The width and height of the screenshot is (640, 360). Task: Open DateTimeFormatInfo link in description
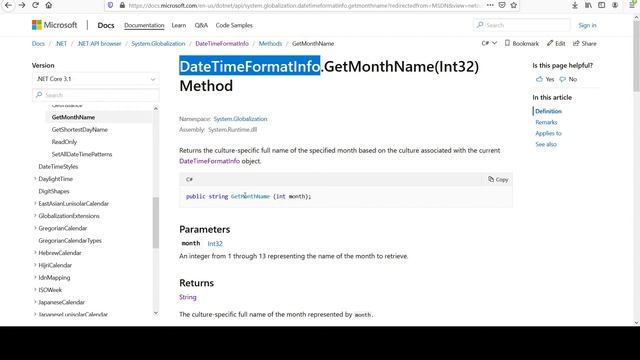[x=209, y=161]
